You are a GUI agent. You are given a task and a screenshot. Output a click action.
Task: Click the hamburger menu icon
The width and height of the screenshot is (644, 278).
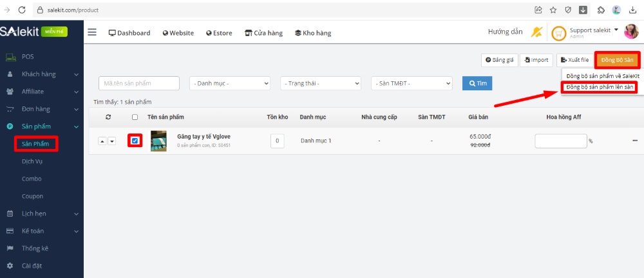pos(92,33)
